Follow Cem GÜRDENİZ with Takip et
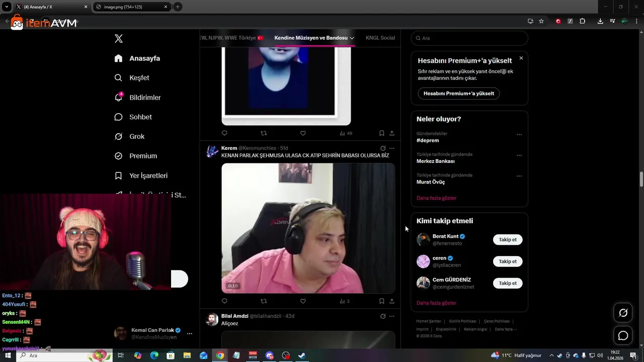This screenshot has height=362, width=644. tap(508, 283)
